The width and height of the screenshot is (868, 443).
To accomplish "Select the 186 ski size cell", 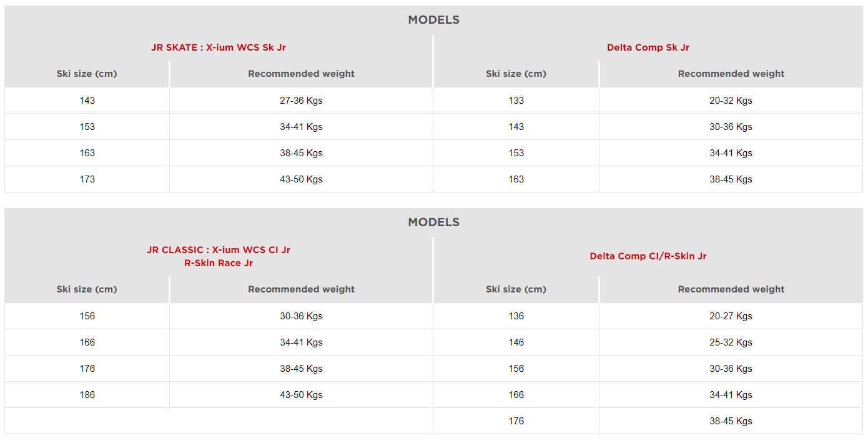I will [87, 395].
